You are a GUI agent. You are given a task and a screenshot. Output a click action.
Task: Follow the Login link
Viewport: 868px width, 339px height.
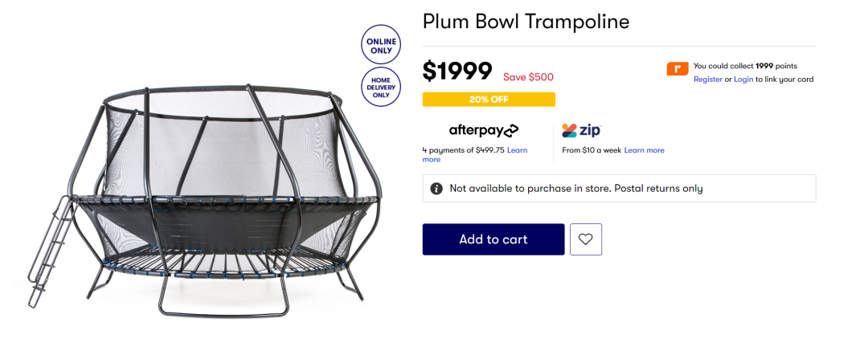click(x=743, y=80)
